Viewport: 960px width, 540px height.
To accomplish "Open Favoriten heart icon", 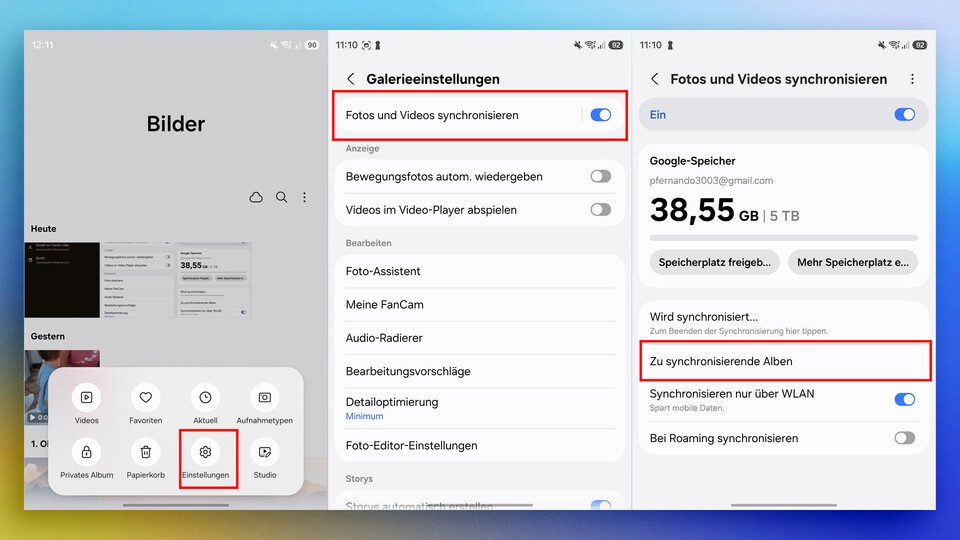I will (146, 397).
